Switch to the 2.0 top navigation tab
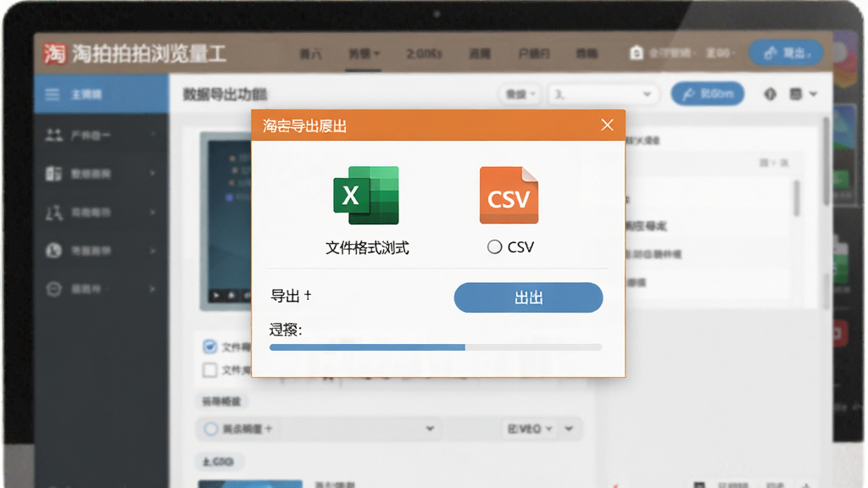 [x=424, y=53]
